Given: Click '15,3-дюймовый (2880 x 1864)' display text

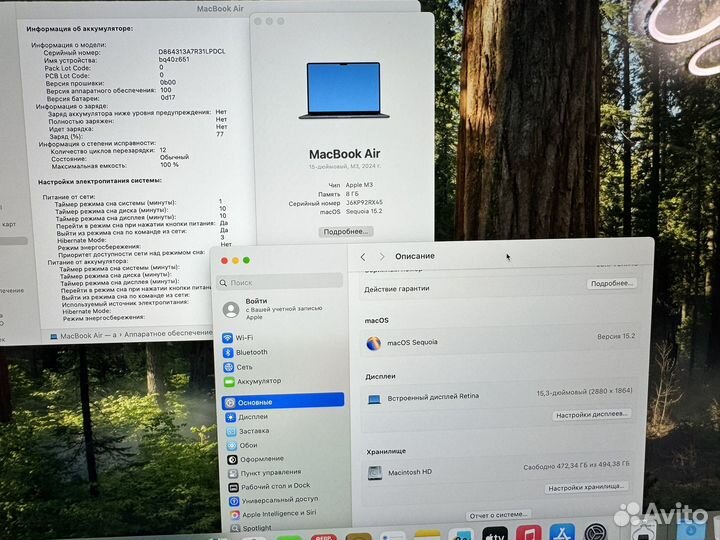Looking at the screenshot, I should 585,392.
